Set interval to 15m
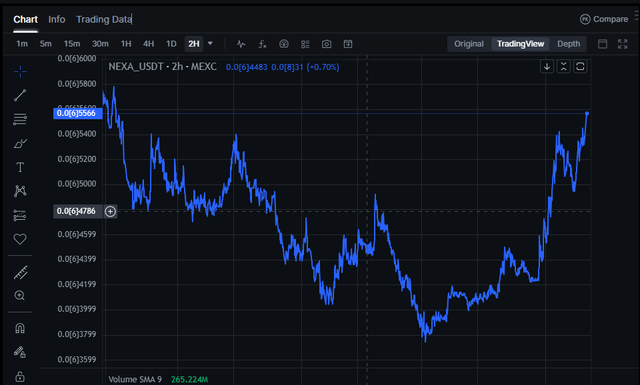The height and width of the screenshot is (385, 640). [x=72, y=44]
